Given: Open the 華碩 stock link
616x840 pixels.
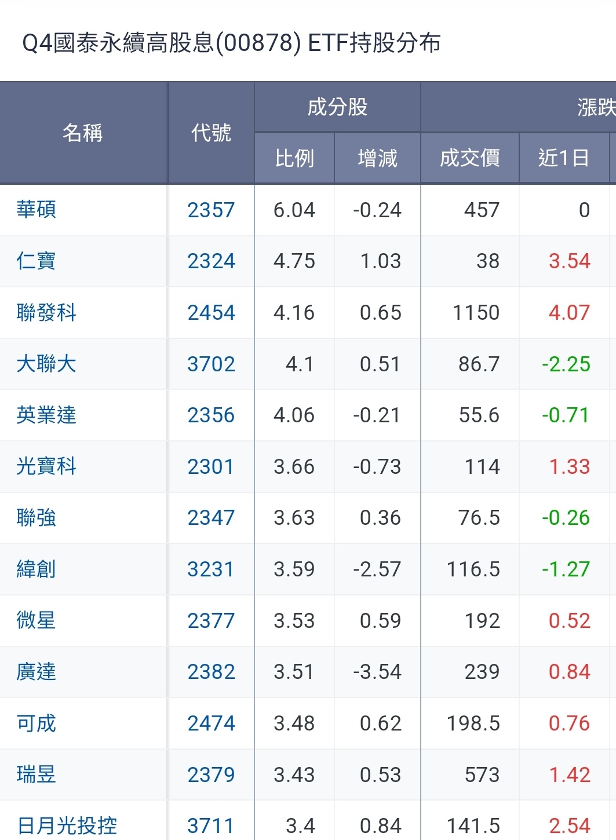Looking at the screenshot, I should (36, 210).
